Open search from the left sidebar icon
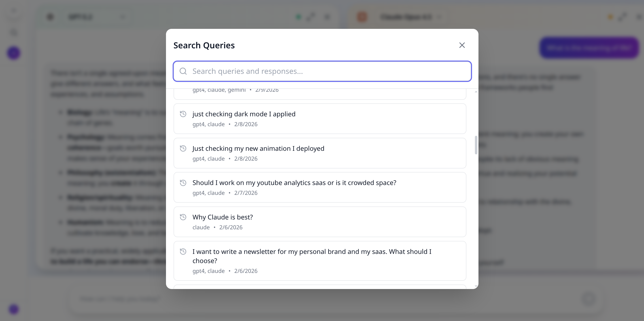 coord(14,32)
